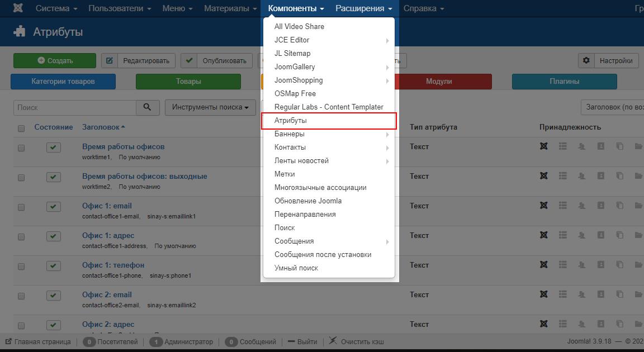Viewport: 644px width, 352px height.
Task: Click Очистить кэш in the status bar
Action: pos(356,342)
